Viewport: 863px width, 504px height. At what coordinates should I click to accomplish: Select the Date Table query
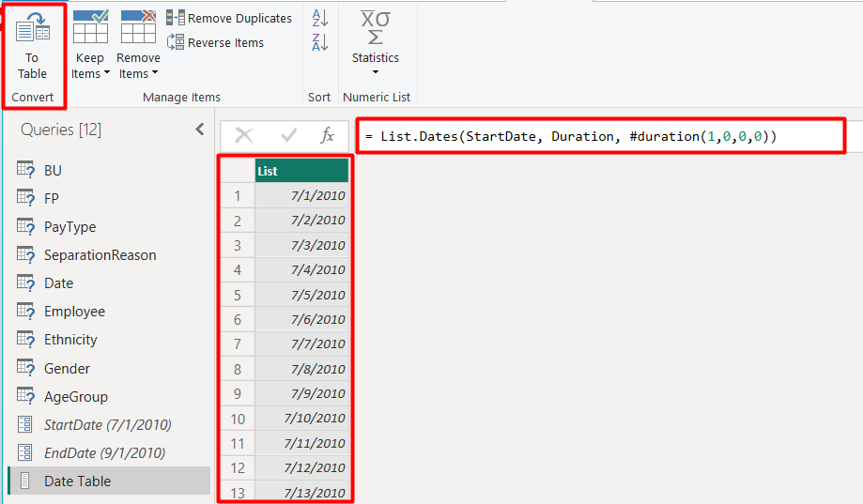pyautogui.click(x=110, y=481)
